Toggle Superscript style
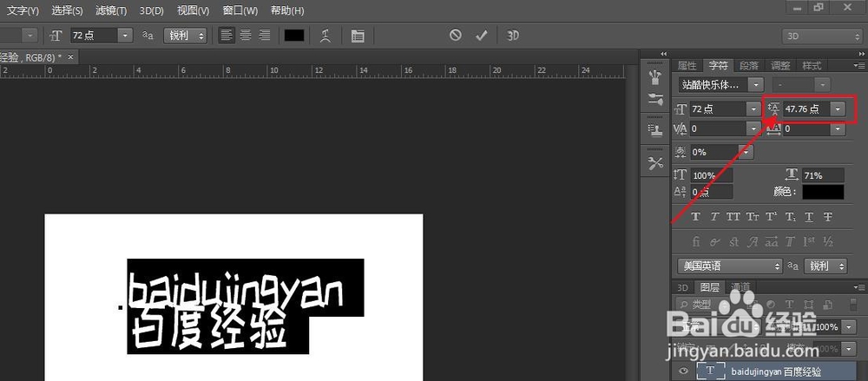Image resolution: width=868 pixels, height=381 pixels. pos(771,217)
